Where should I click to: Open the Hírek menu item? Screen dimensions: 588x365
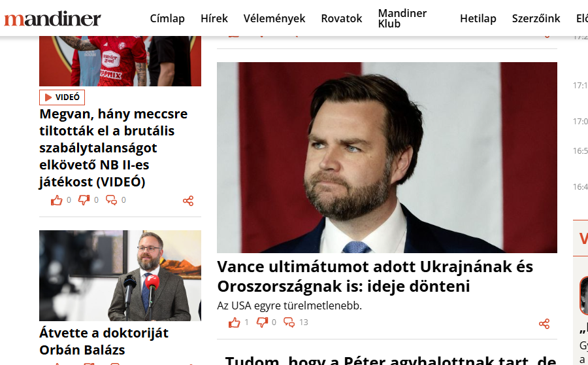[x=214, y=18]
